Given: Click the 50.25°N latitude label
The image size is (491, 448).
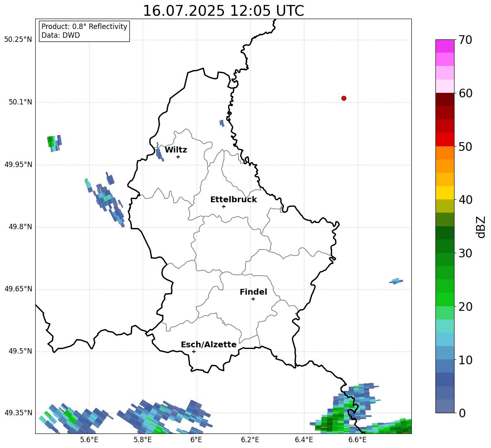Looking at the screenshot, I should pos(18,40).
